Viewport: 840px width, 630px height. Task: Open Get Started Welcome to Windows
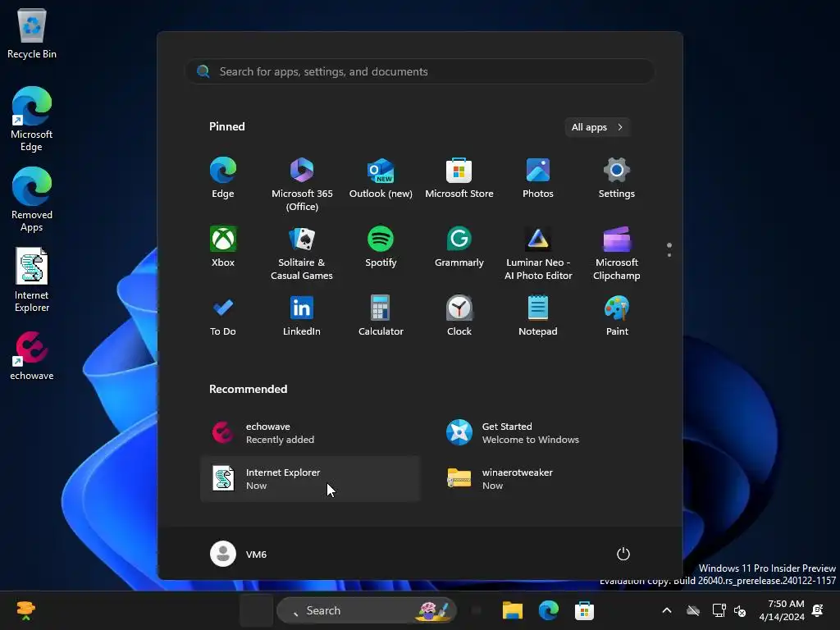tap(546, 433)
